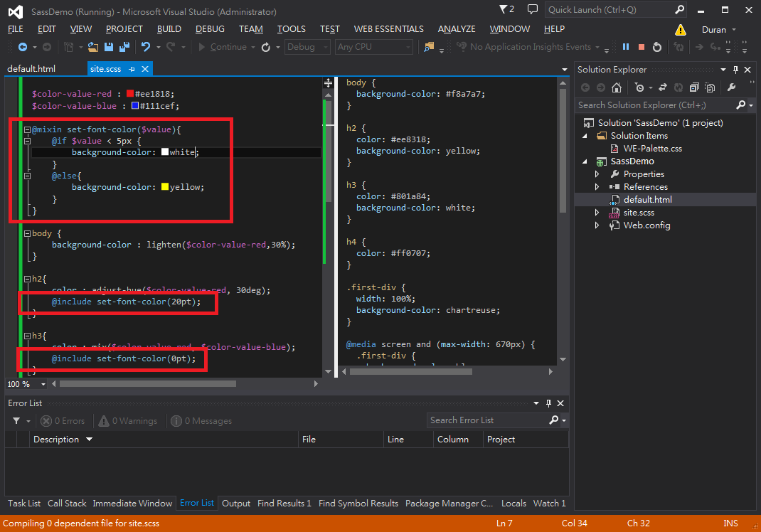Open the feedback chat bubble icon
761x532 pixels.
point(533,9)
